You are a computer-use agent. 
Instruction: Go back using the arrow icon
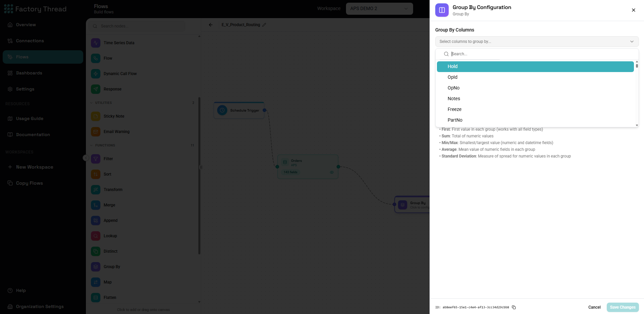211,25
